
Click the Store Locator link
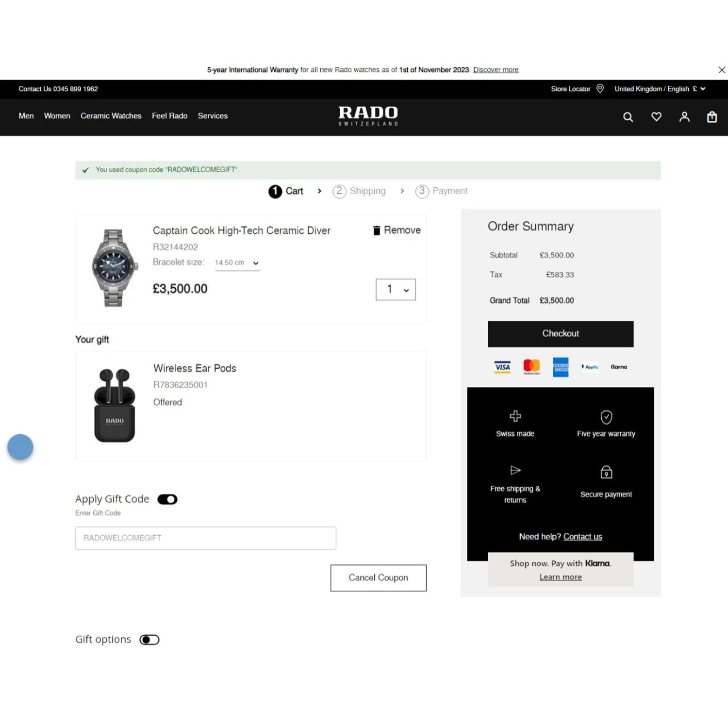tap(571, 89)
